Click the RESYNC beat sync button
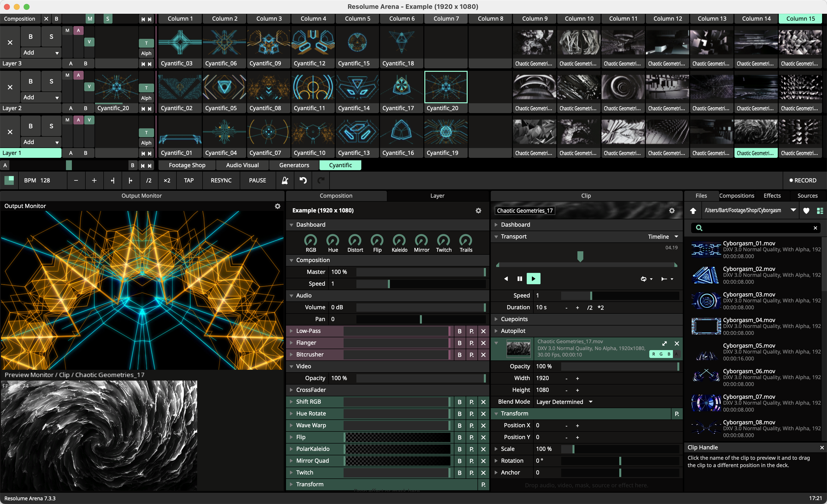This screenshot has height=504, width=827. pyautogui.click(x=221, y=180)
